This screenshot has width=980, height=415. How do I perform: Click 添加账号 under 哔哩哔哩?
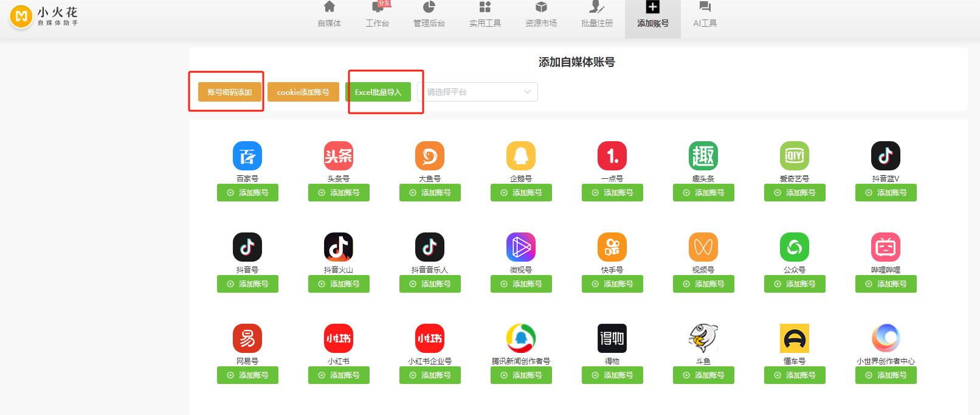886,284
